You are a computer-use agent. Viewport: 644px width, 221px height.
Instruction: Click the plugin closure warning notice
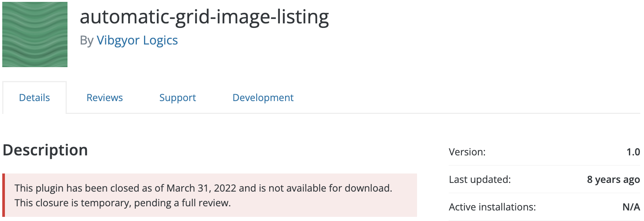click(209, 195)
